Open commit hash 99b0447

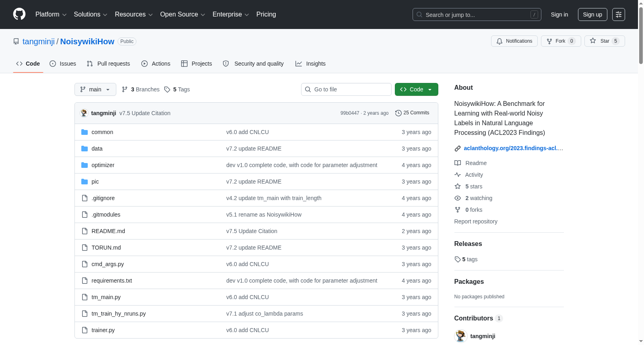coord(350,113)
